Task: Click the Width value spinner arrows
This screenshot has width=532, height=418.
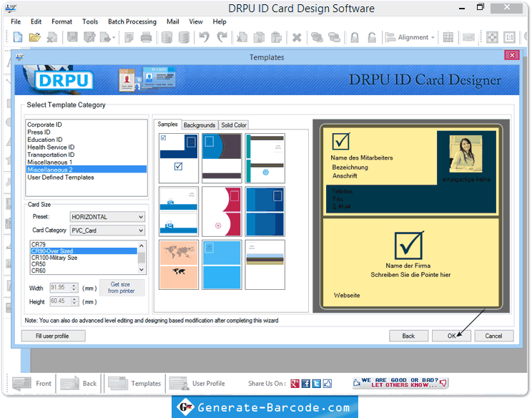Action: tap(74, 288)
